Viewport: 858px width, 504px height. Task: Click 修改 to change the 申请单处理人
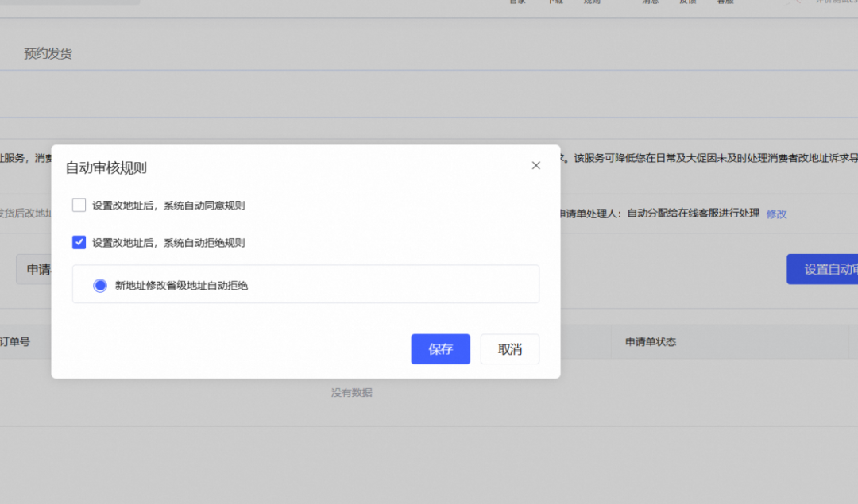775,214
